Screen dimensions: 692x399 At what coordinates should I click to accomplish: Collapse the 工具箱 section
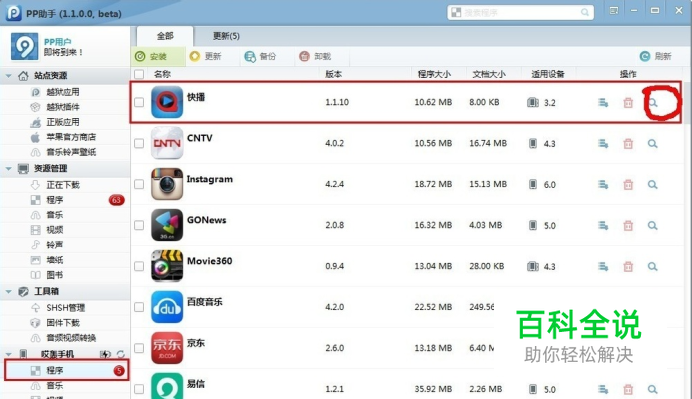click(8, 291)
